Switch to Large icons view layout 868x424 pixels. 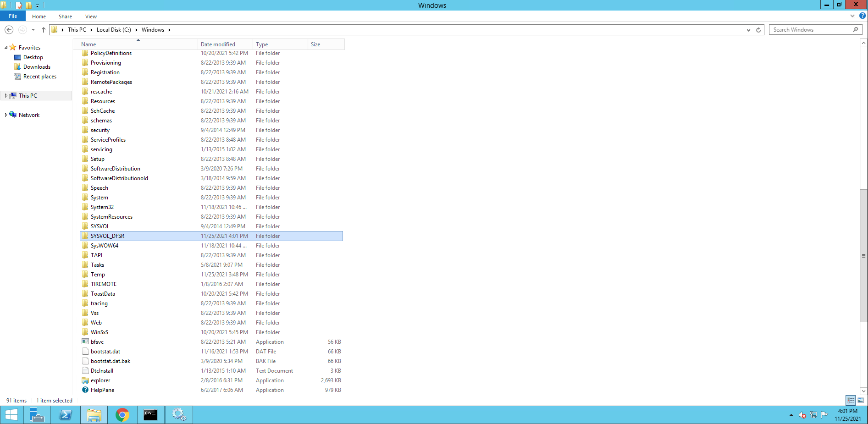point(861,400)
